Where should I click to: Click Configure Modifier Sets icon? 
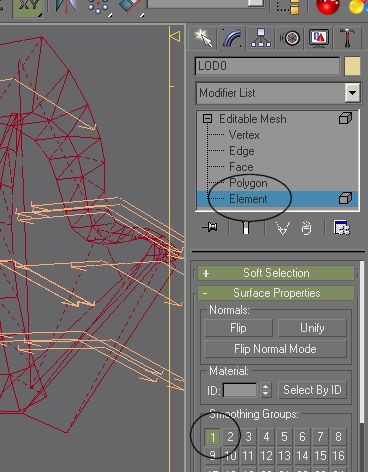coord(342,228)
